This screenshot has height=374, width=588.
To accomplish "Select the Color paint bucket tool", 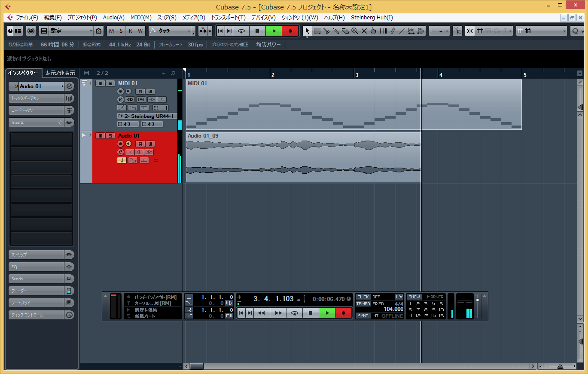I will pos(421,31).
